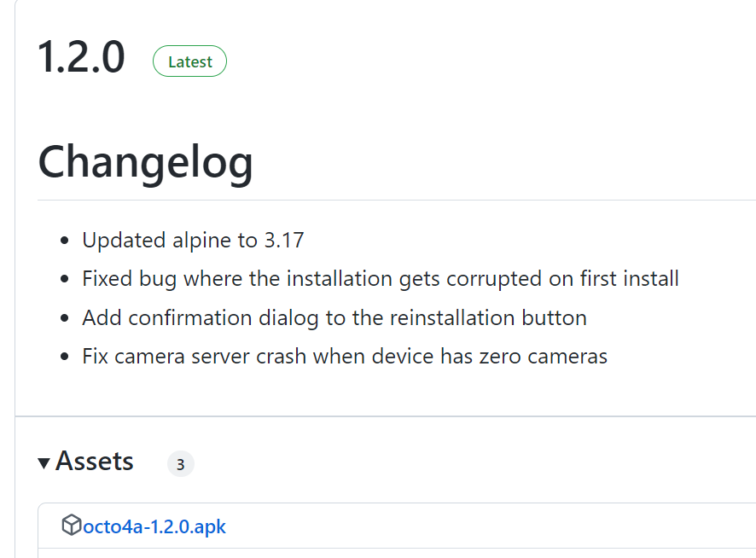Click the green Latest badge

189,61
